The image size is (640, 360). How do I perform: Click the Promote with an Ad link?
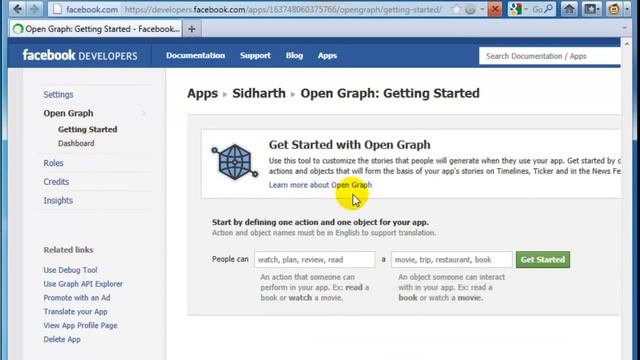tap(77, 298)
